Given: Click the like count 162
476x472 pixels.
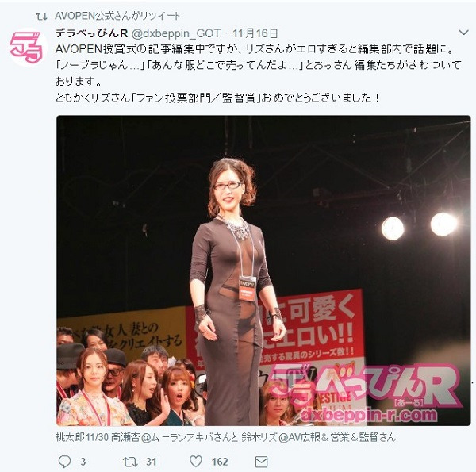Looking at the screenshot, I should [220, 462].
